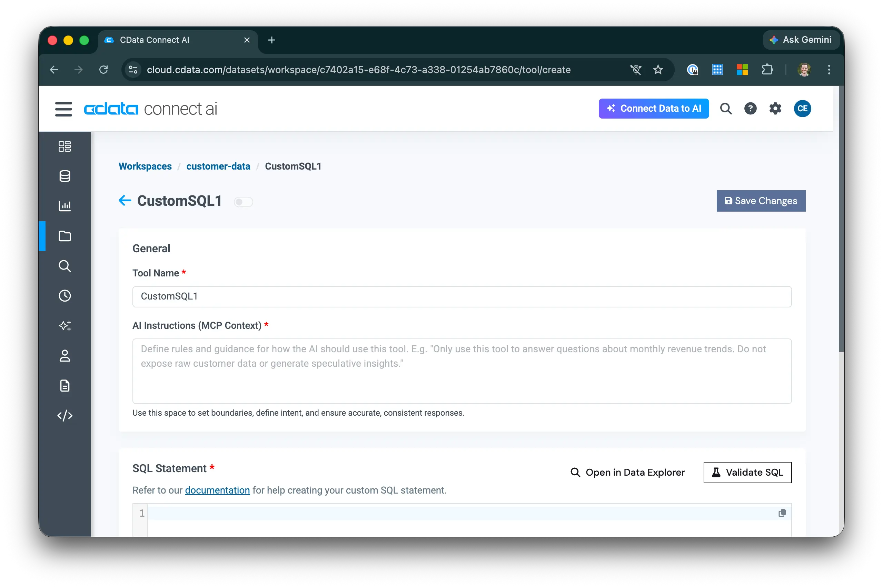Open the dashboard overview from the sidebar
Screen dimensions: 883x588
(x=65, y=146)
